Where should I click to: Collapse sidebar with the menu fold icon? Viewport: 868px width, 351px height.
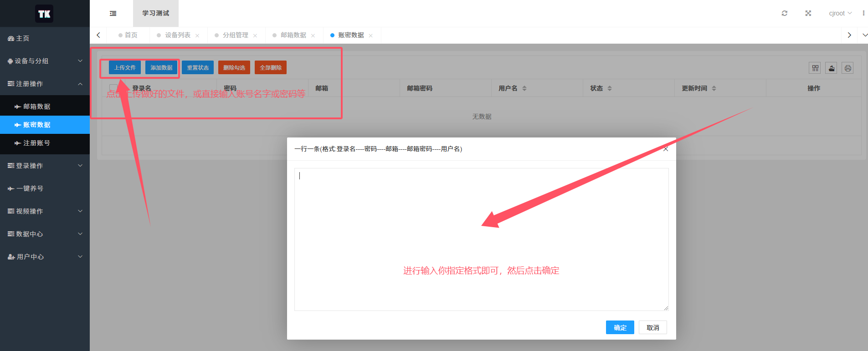pos(113,14)
